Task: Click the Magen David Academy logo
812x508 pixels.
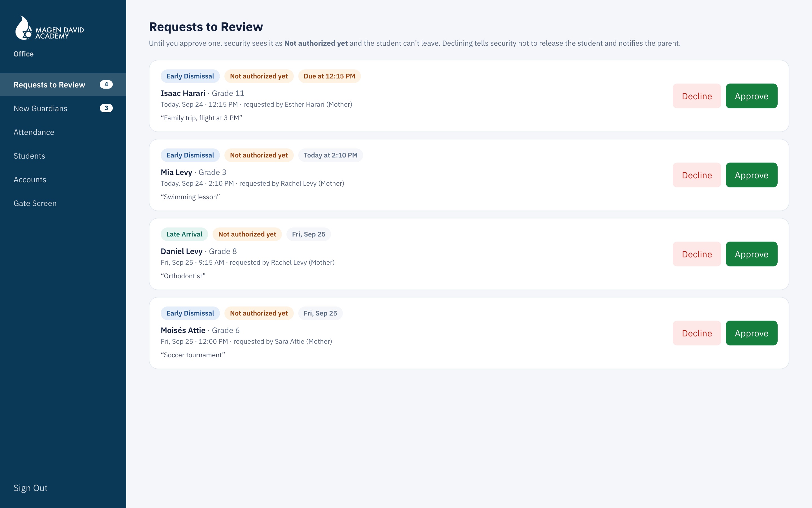Action: click(x=49, y=28)
